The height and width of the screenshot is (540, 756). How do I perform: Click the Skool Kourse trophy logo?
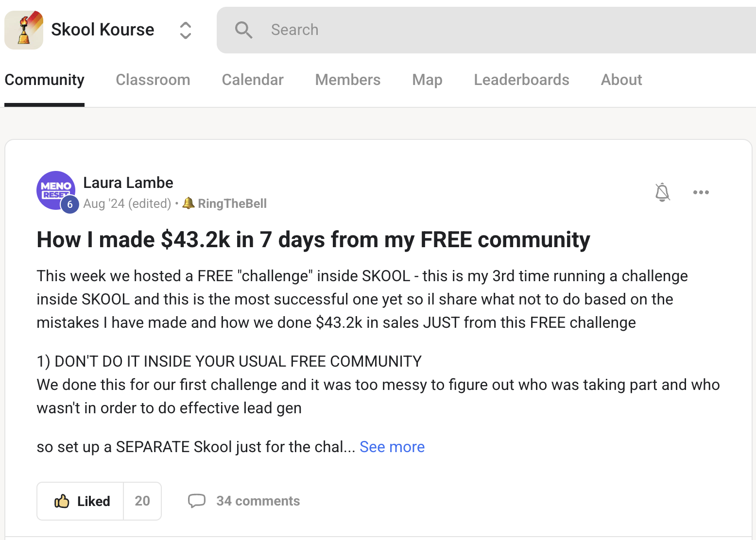pos(24,30)
